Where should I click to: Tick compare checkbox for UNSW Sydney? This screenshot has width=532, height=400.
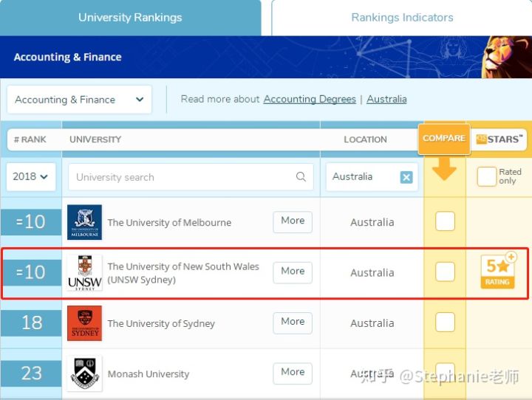pyautogui.click(x=445, y=272)
